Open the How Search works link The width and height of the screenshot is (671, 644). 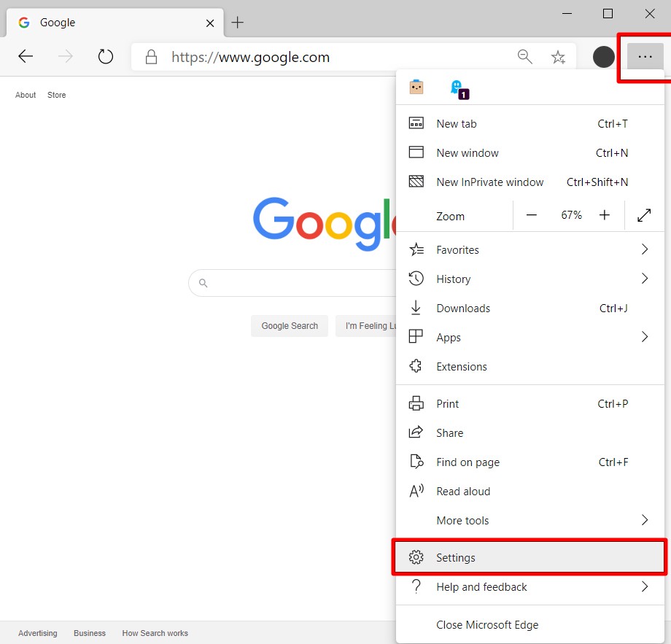tap(155, 633)
